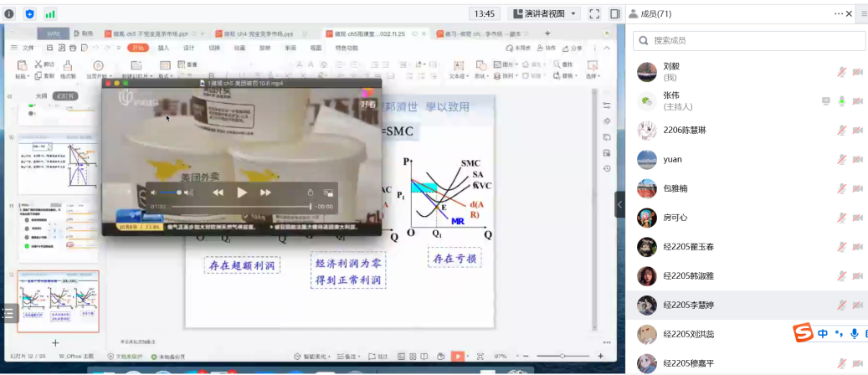
Task: Toggle the camera icon for yuan
Action: 857,159
